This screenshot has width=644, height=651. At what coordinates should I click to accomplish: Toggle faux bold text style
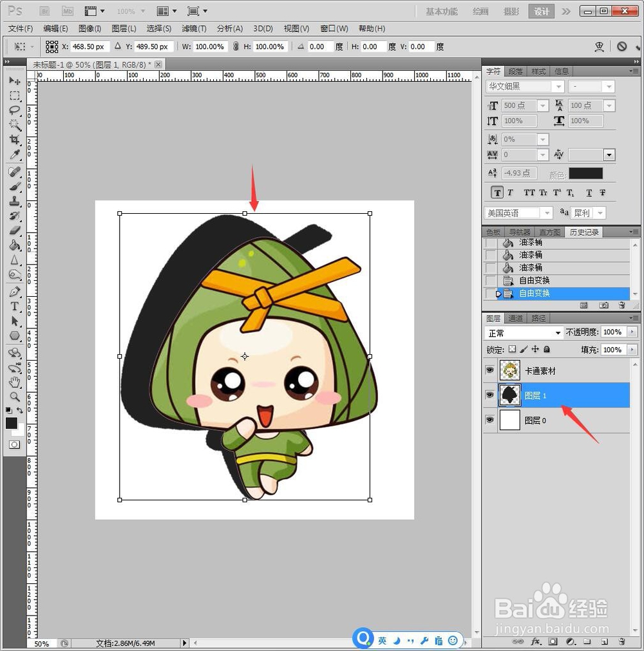click(x=497, y=193)
